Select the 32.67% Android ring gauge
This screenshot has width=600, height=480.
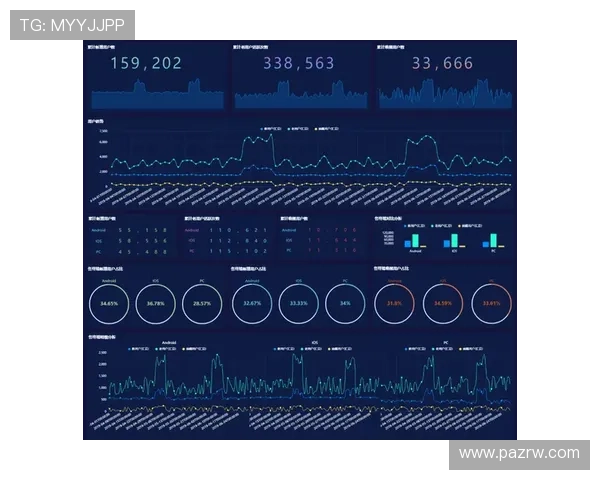click(x=253, y=303)
